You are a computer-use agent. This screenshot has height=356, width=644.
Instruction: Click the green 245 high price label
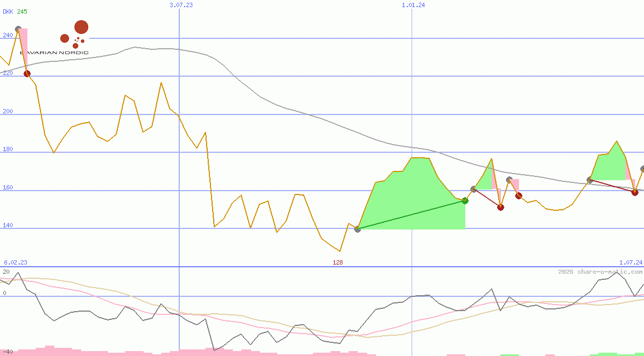coord(22,12)
